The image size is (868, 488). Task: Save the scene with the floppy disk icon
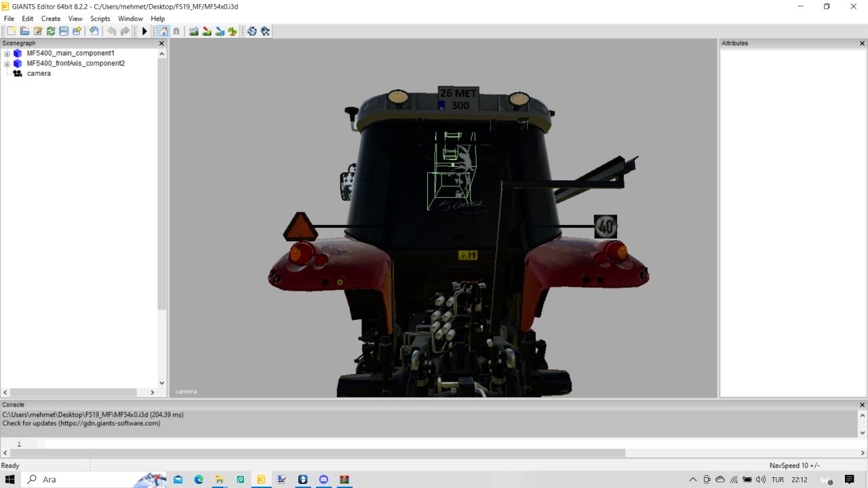[x=64, y=31]
